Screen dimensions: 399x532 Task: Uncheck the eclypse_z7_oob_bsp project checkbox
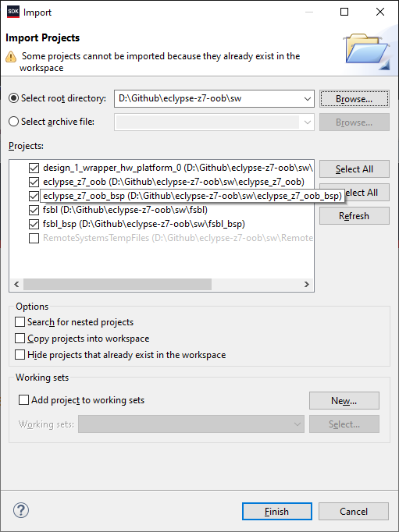point(34,196)
